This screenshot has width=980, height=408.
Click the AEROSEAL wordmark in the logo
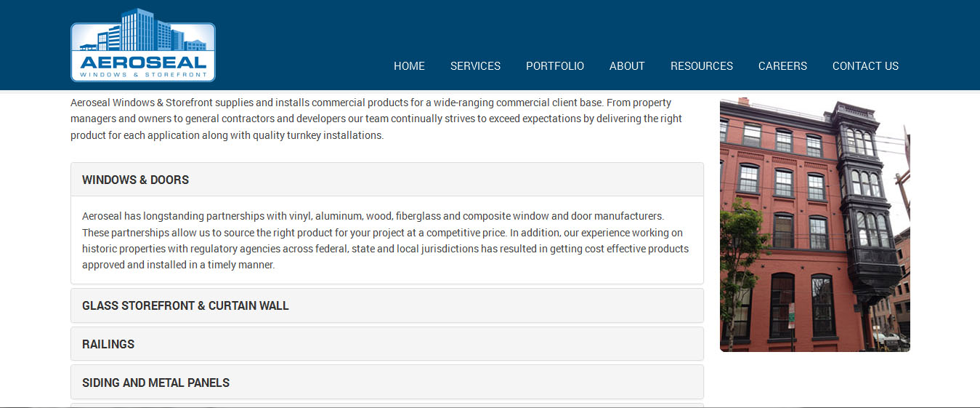pyautogui.click(x=143, y=63)
